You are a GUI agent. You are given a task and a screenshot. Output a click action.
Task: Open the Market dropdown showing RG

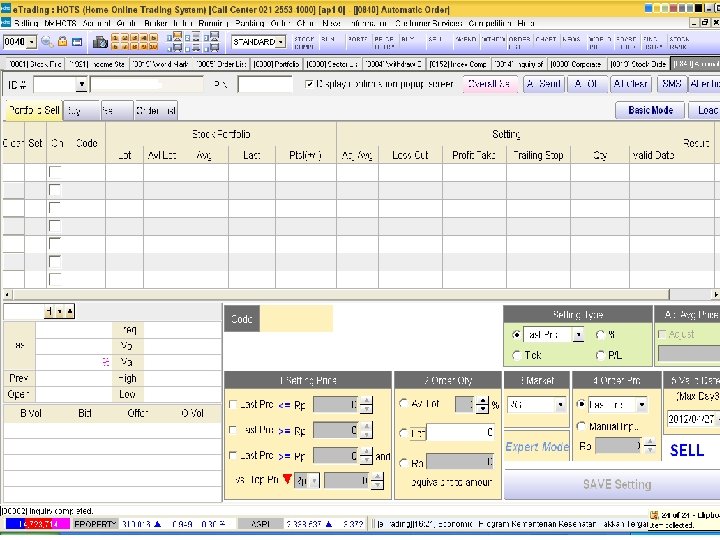[x=560, y=405]
